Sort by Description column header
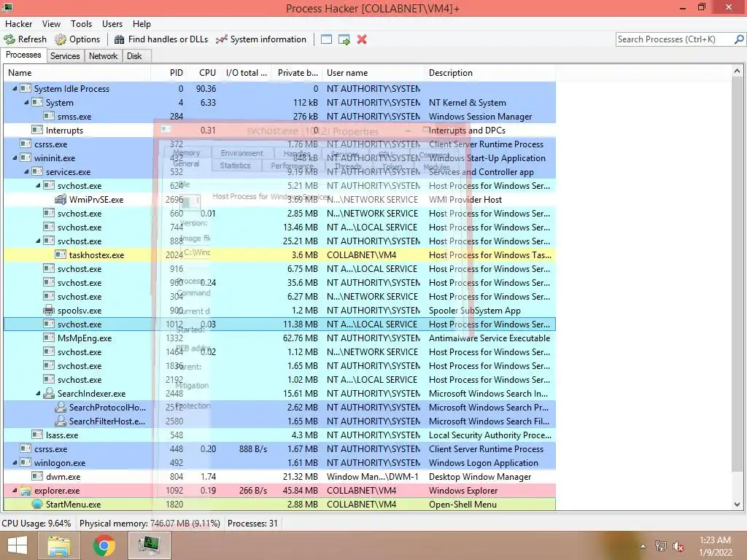The width and height of the screenshot is (747, 560). click(x=489, y=73)
